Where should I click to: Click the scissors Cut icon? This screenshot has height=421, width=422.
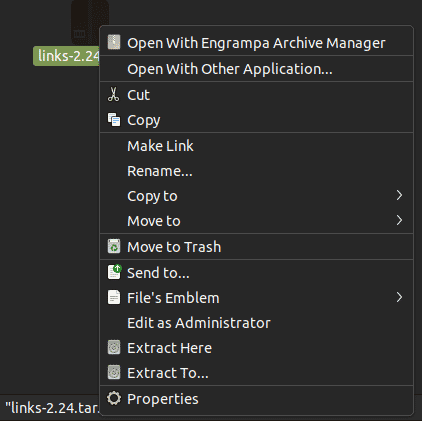(x=113, y=94)
